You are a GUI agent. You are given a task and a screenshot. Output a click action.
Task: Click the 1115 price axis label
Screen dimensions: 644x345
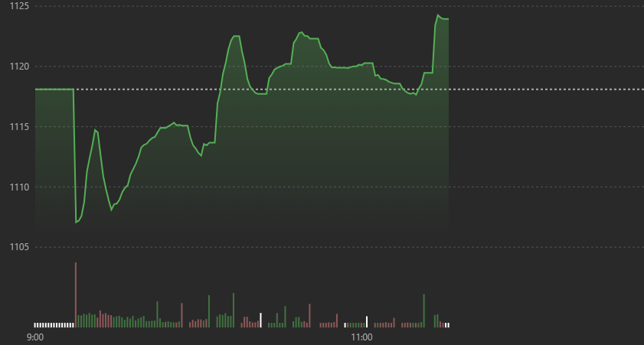click(x=19, y=126)
